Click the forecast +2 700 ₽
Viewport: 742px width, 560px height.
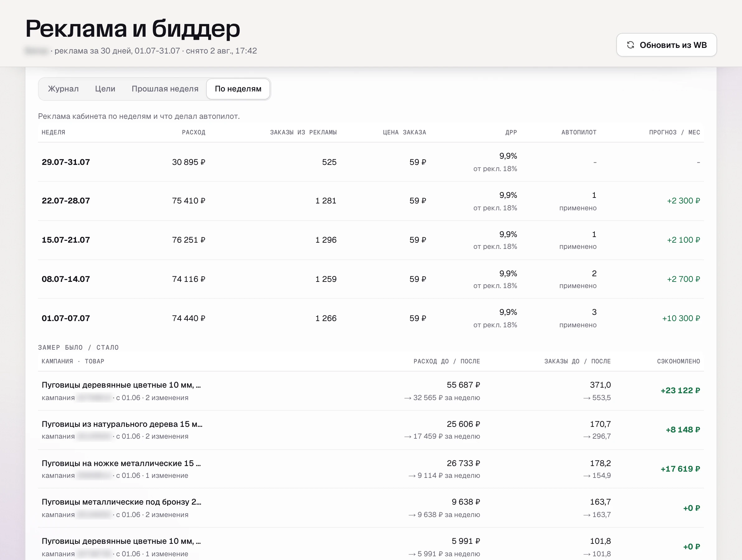pyautogui.click(x=683, y=279)
